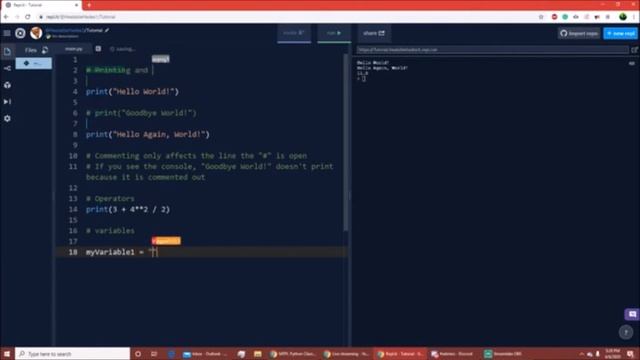Bookmark this page with the star icon

(x=541, y=17)
